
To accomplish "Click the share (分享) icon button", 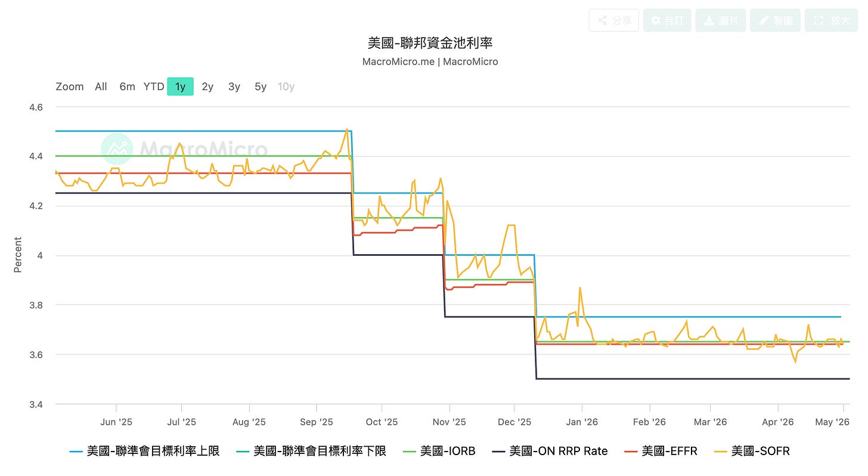I will point(614,20).
